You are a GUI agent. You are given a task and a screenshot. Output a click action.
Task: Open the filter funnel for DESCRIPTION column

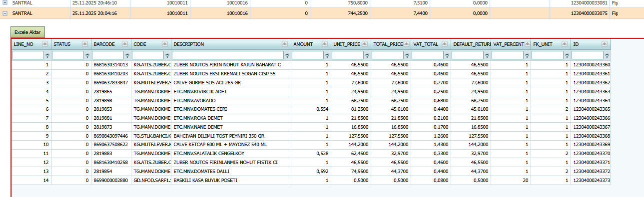point(287,55)
